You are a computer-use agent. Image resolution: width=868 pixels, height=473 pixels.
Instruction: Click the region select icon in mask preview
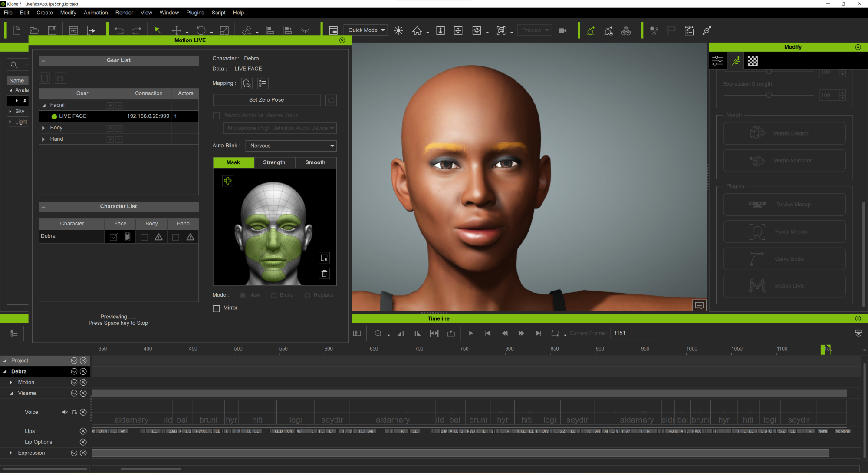pyautogui.click(x=324, y=258)
